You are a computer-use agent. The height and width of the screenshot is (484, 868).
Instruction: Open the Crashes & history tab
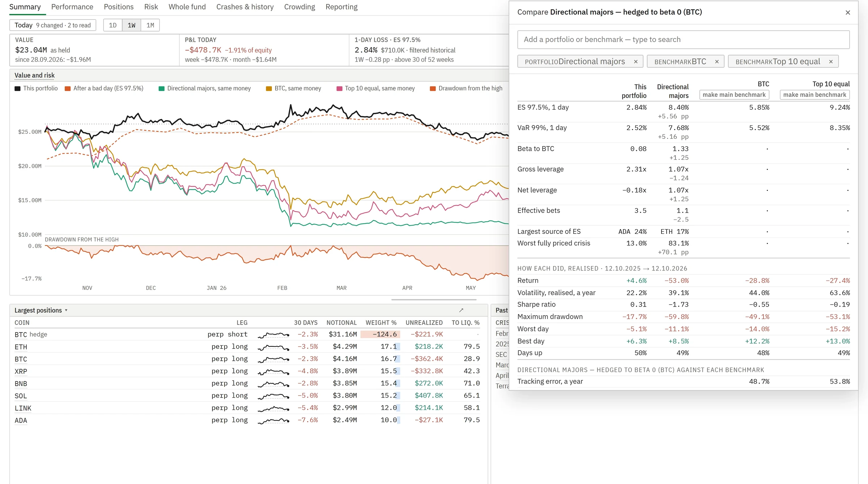245,7
